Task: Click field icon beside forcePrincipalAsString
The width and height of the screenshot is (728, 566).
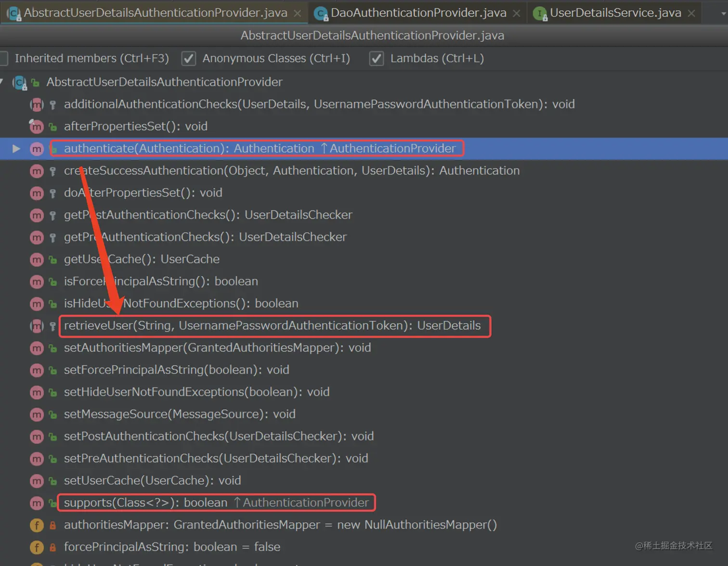Action: 37,547
